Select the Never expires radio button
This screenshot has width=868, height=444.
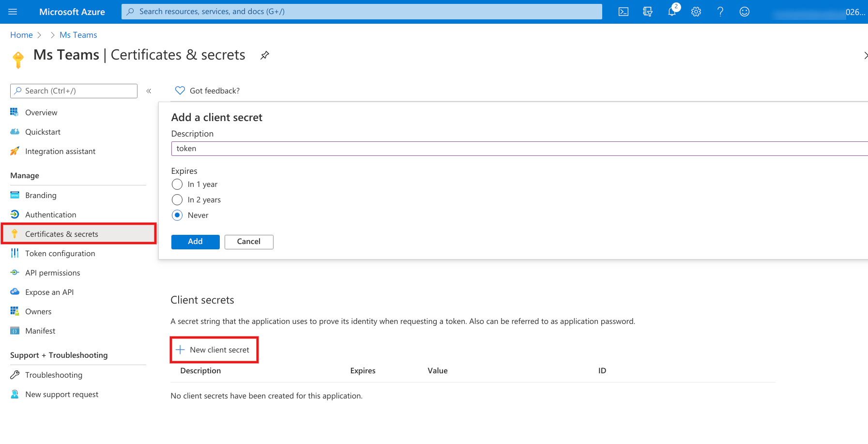click(x=178, y=215)
